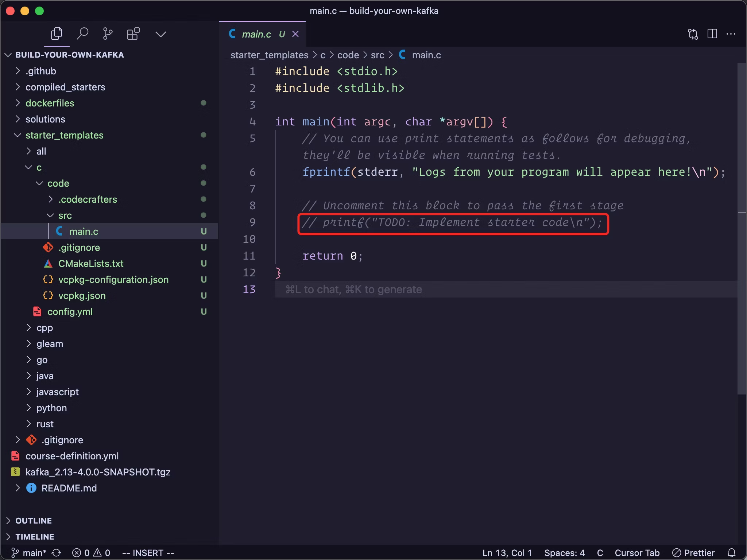747x560 pixels.
Task: Open editor More Actions ellipsis
Action: (731, 34)
